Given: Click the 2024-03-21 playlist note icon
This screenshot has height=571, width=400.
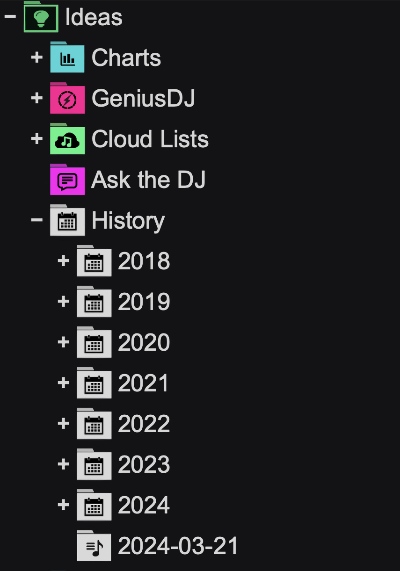Looking at the screenshot, I should coord(94,546).
